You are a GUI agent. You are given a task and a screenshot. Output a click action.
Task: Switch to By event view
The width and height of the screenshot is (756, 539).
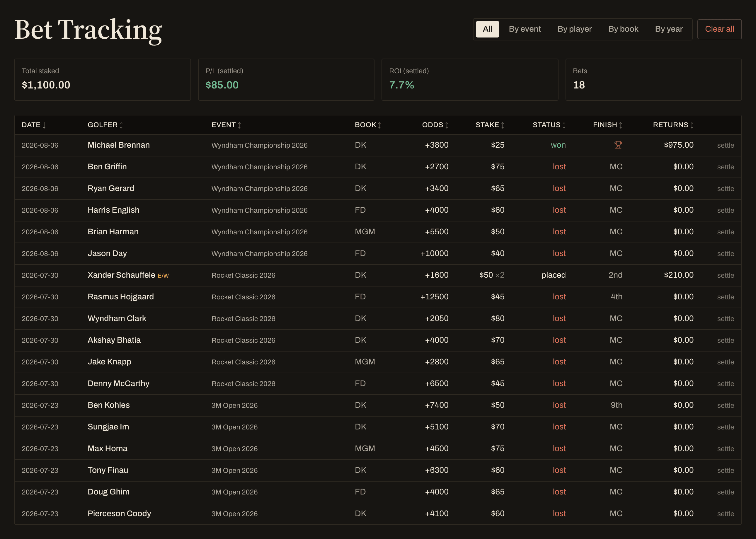coord(525,29)
